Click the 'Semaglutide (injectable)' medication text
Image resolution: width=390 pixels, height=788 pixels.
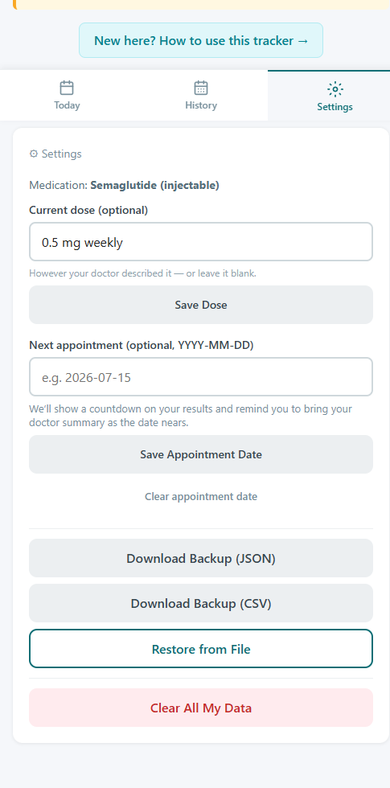(x=155, y=185)
